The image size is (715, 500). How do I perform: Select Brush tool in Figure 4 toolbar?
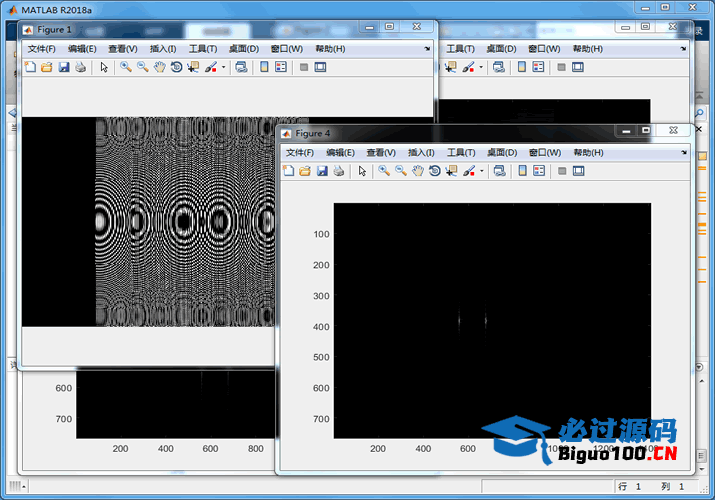tap(469, 171)
